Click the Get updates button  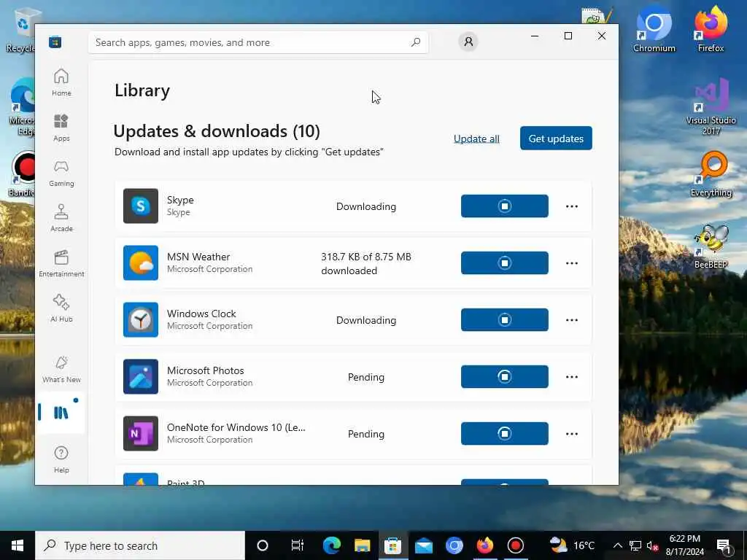pos(556,138)
